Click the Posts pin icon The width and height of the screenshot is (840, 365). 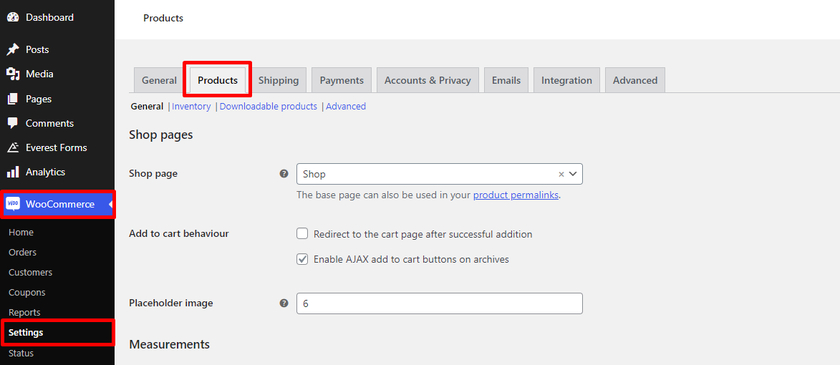pyautogui.click(x=13, y=50)
